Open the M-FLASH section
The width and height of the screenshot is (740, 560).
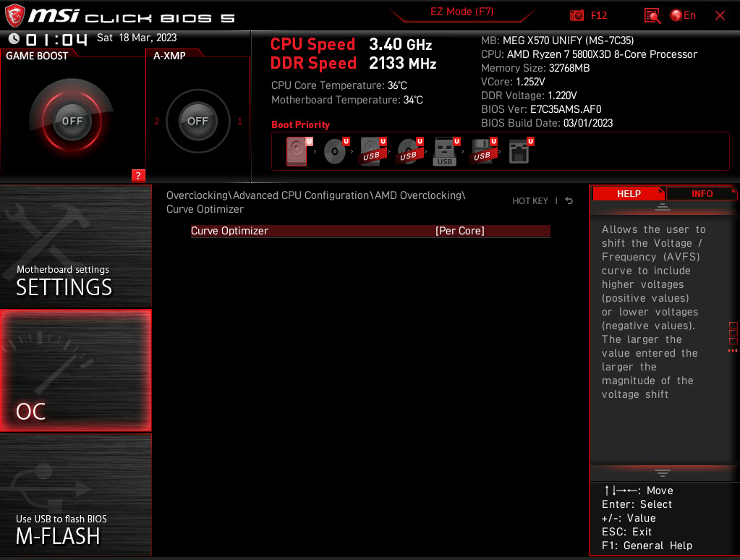75,495
